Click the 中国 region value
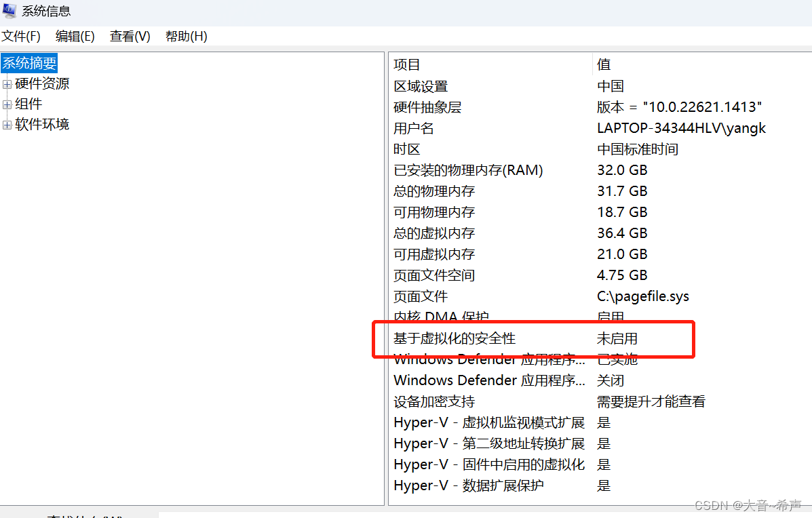This screenshot has width=812, height=518. [611, 86]
